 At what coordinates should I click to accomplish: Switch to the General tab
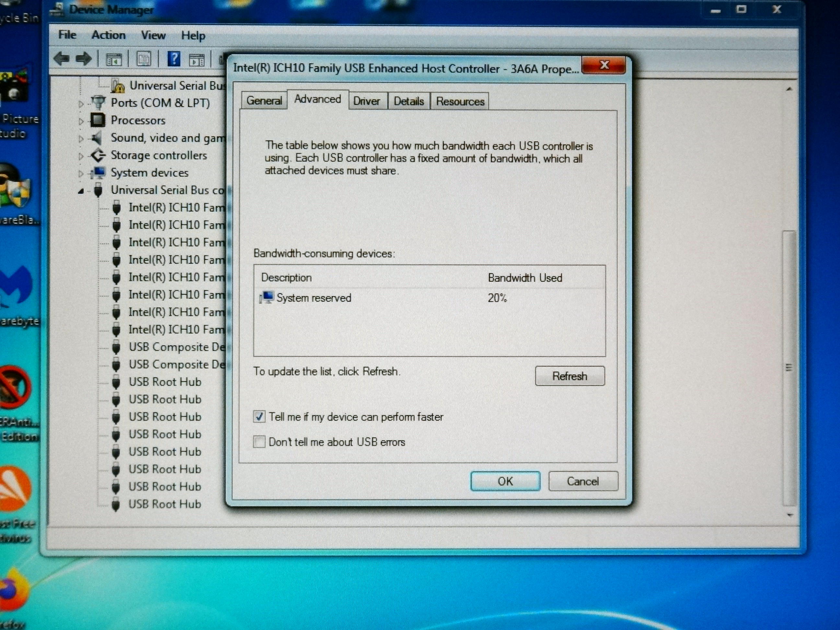click(264, 101)
